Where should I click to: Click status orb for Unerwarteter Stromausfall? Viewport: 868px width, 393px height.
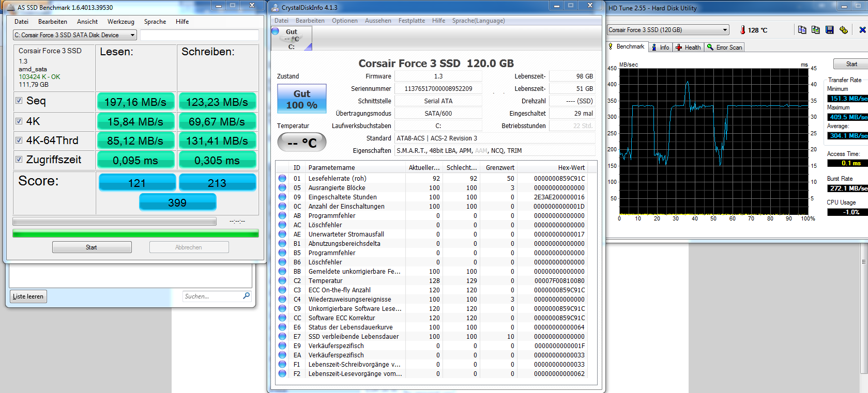[282, 234]
